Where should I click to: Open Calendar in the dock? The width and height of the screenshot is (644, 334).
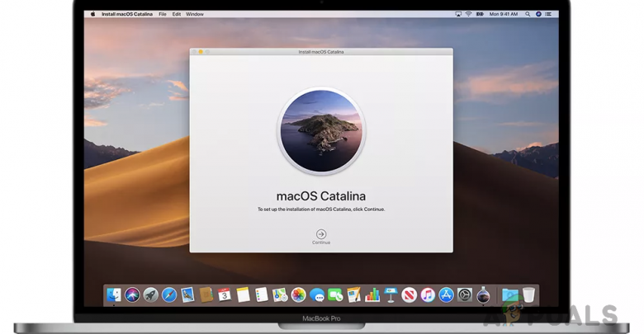225,294
